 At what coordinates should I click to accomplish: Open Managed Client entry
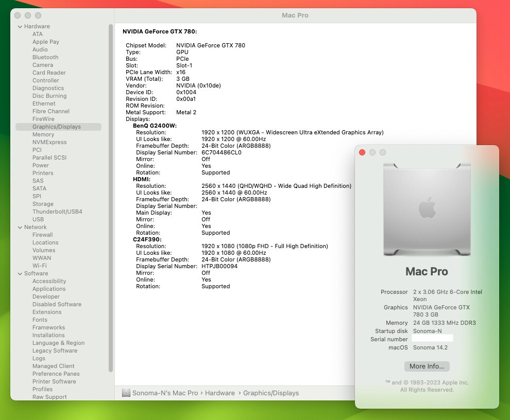[54, 366]
